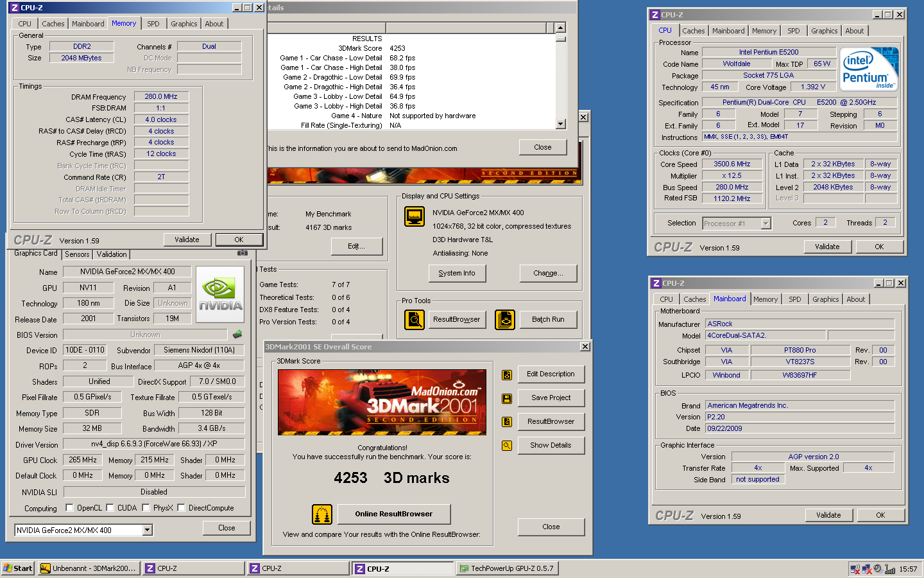Click the Close button in the results details dialog
Screen dimensions: 924x578
pyautogui.click(x=543, y=148)
